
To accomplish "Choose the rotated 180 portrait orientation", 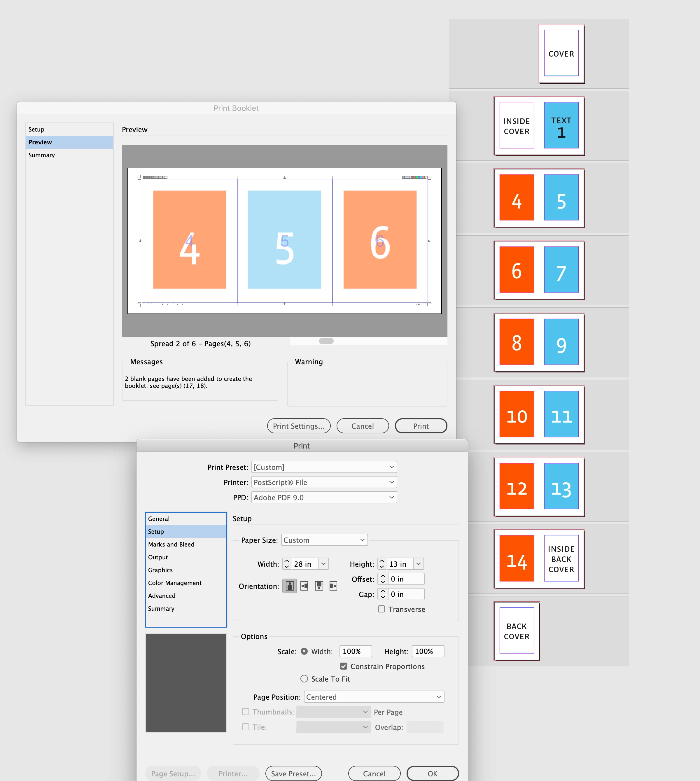I will click(x=319, y=586).
